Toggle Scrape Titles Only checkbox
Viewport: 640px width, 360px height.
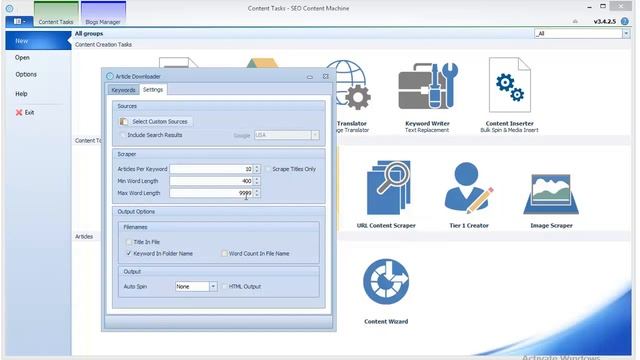pos(268,169)
